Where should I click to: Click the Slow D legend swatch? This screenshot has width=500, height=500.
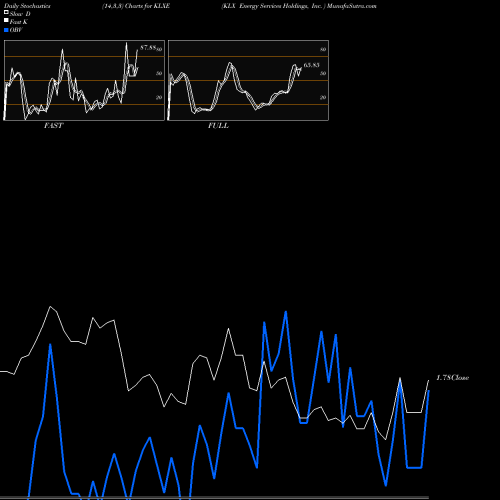[6, 12]
